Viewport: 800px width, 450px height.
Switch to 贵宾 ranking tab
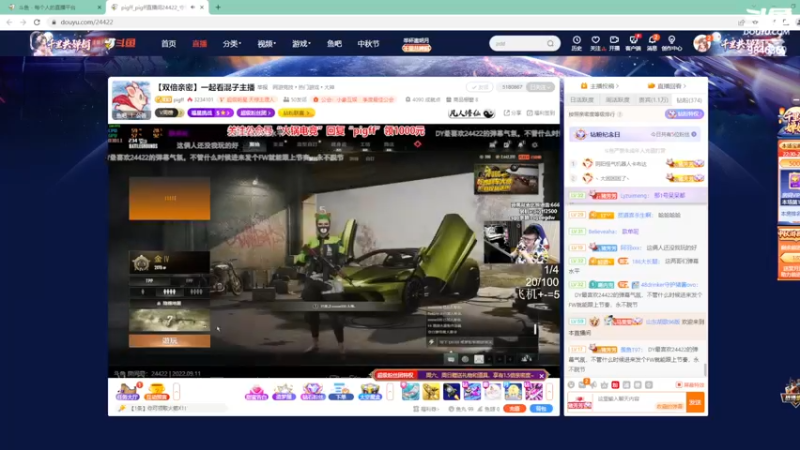653,100
